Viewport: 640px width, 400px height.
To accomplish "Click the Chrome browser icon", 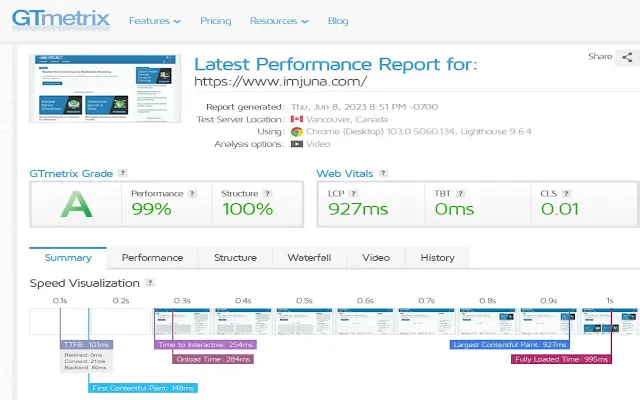I will coord(297,131).
